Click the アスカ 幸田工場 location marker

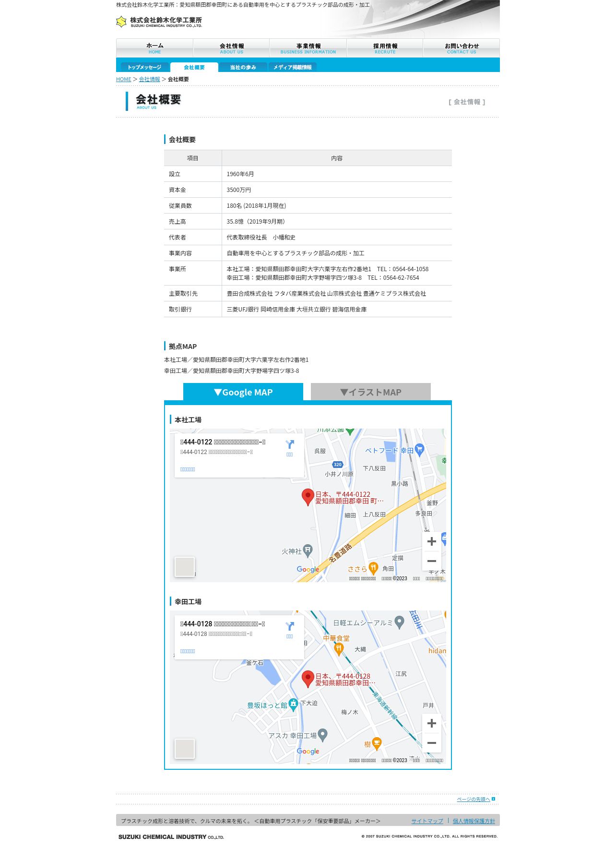click(x=323, y=735)
